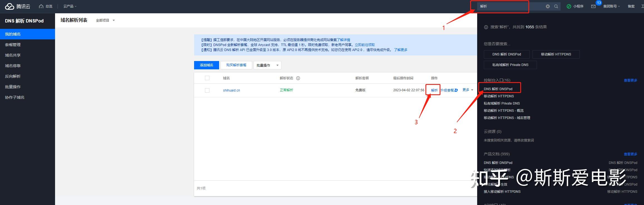Click the 共1项 total count text
This screenshot has width=644, height=205.
[201, 188]
